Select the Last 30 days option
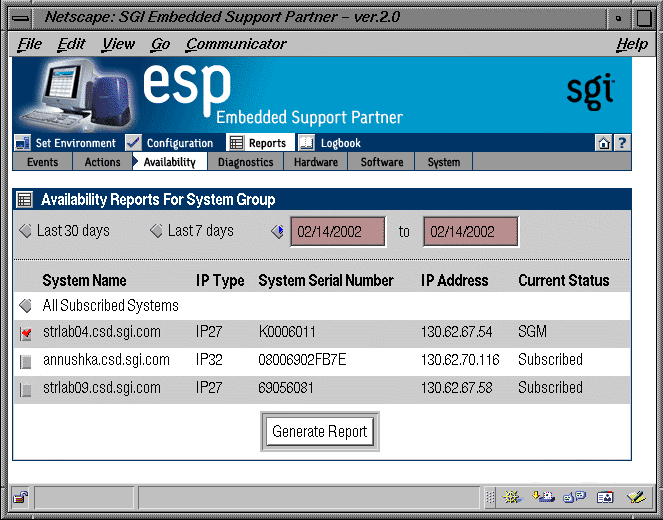663x520 pixels. point(25,231)
